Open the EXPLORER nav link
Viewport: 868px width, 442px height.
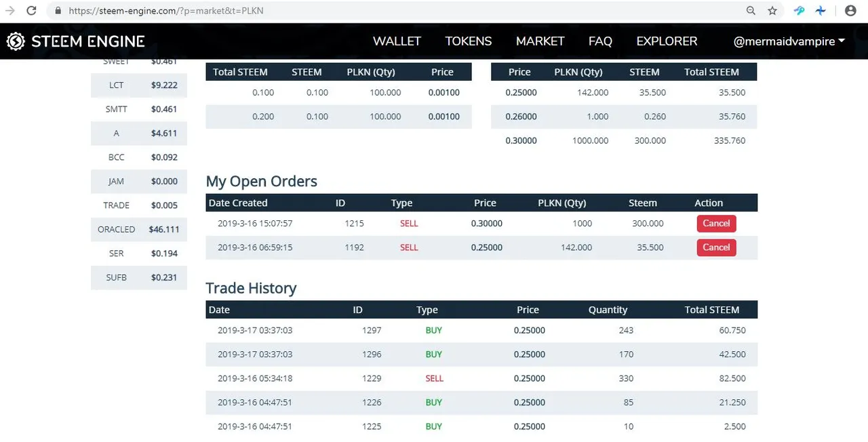coord(667,41)
